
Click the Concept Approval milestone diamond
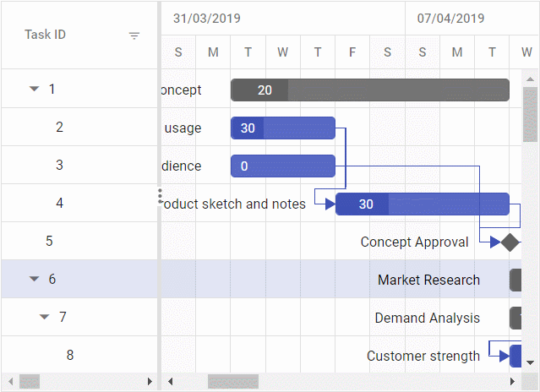pos(509,242)
